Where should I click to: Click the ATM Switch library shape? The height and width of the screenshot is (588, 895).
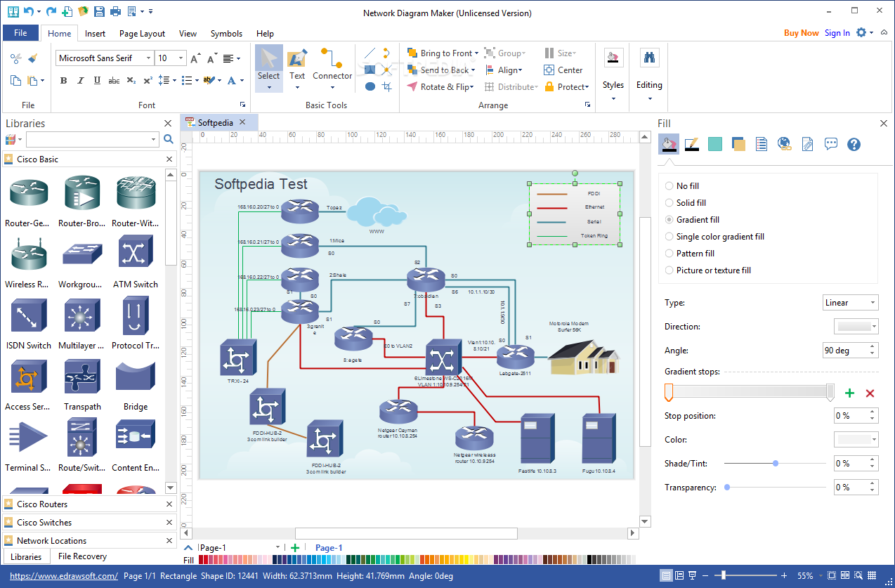click(x=136, y=261)
